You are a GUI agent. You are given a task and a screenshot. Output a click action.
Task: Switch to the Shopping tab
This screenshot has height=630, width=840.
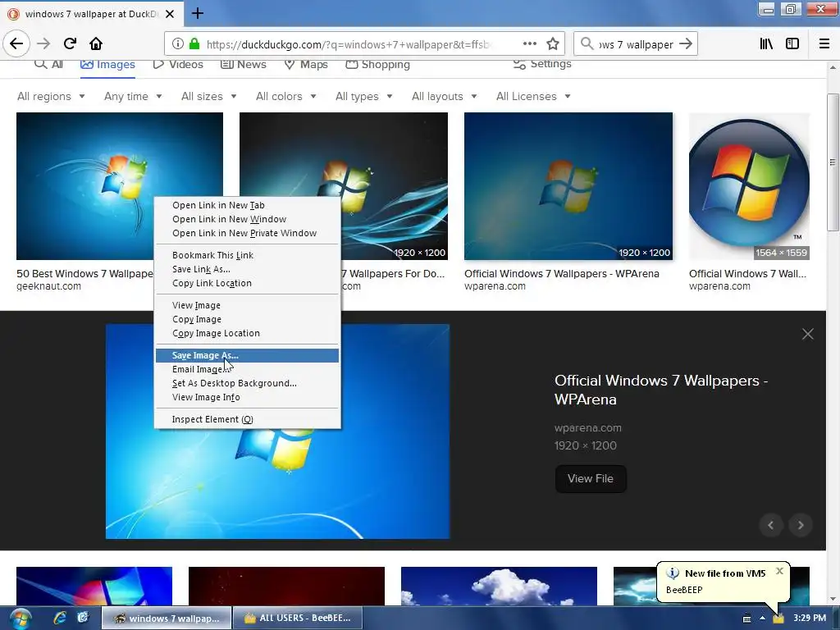pyautogui.click(x=377, y=65)
